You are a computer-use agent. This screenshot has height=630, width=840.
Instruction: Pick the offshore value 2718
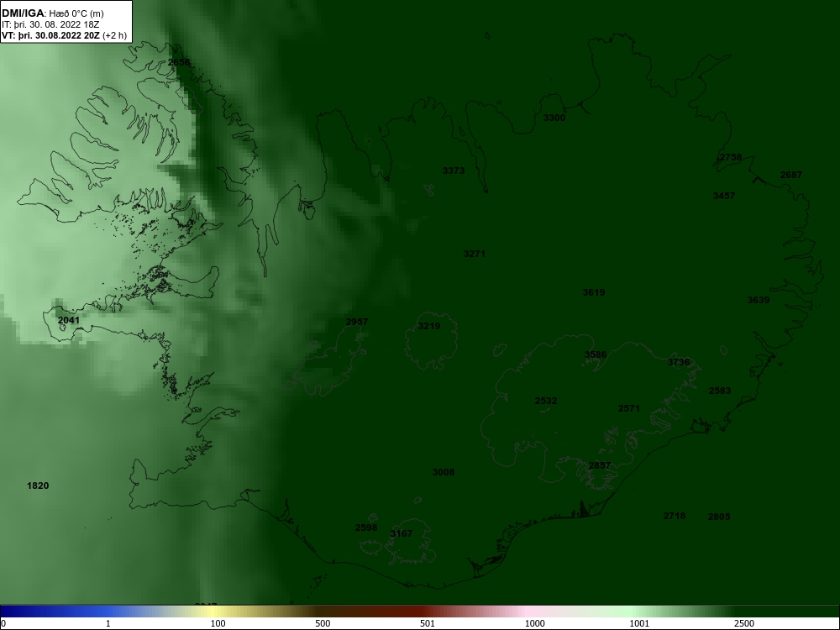674,516
